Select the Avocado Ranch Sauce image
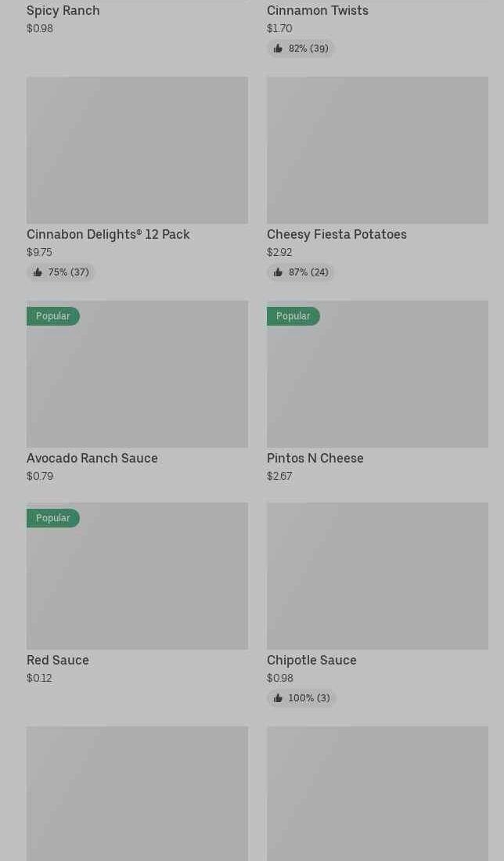504x861 pixels. pyautogui.click(x=137, y=384)
